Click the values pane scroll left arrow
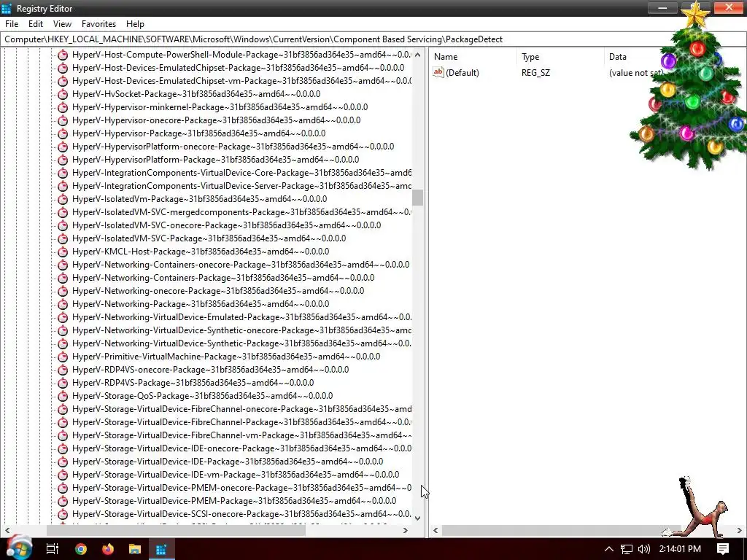This screenshot has width=747, height=560. pyautogui.click(x=436, y=530)
